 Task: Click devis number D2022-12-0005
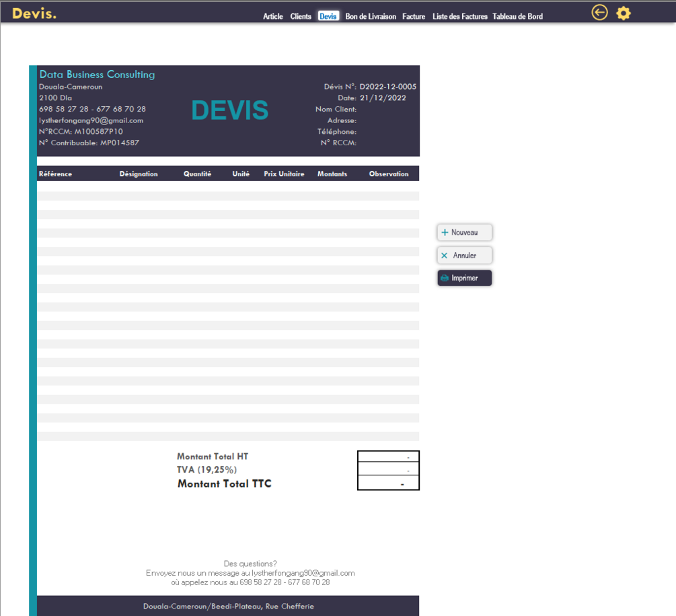point(388,87)
